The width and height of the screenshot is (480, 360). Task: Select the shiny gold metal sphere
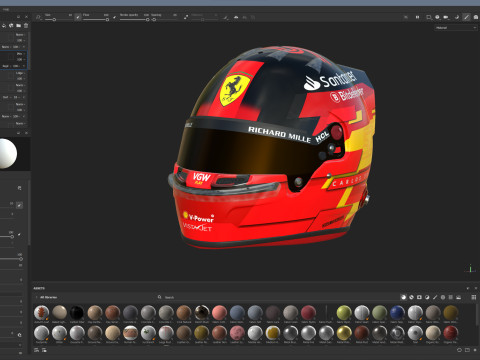[344, 333]
